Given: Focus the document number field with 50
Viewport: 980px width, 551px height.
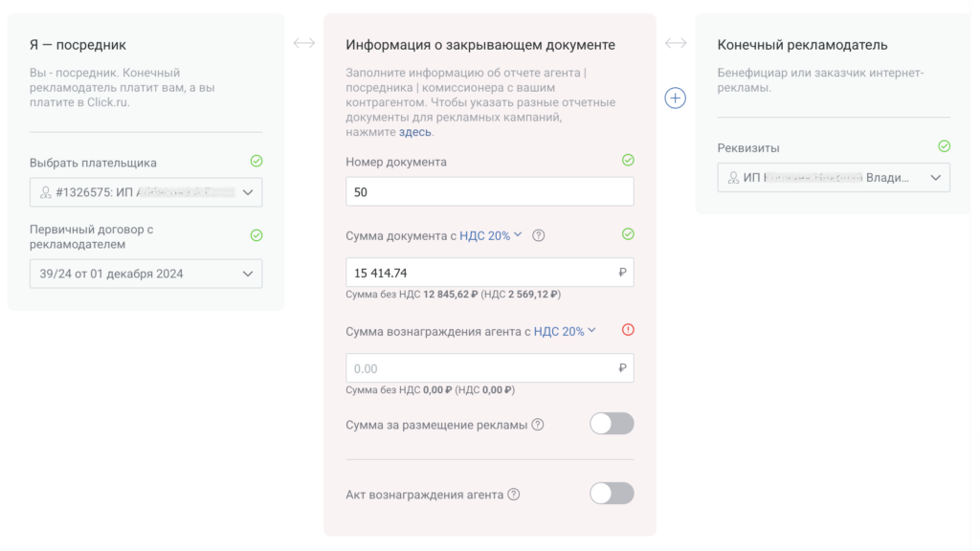Looking at the screenshot, I should coord(489,191).
